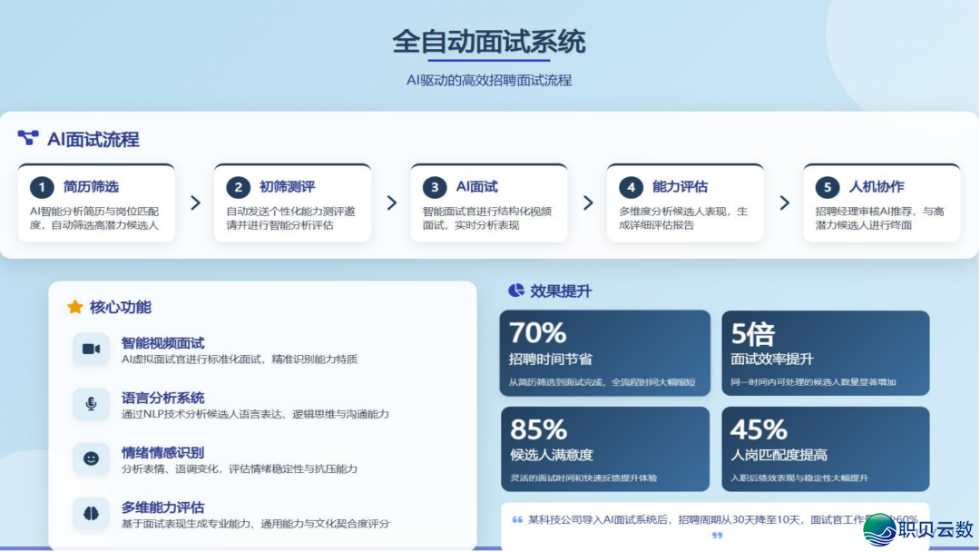Click the video camera icon for 智能视频面试
Screen dimensions: 980x552
tap(92, 349)
